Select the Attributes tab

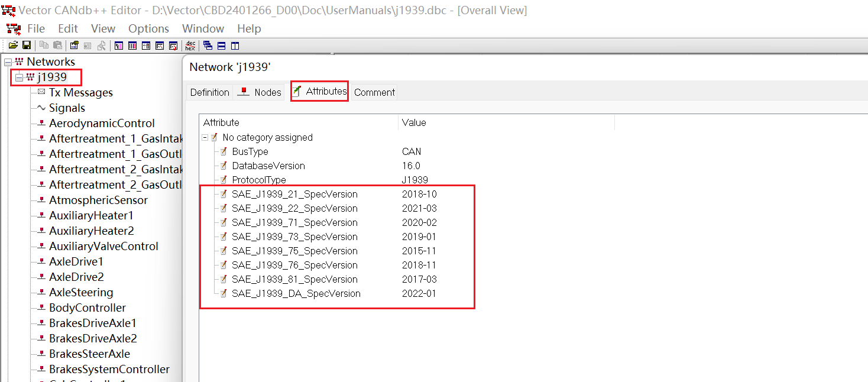(320, 91)
